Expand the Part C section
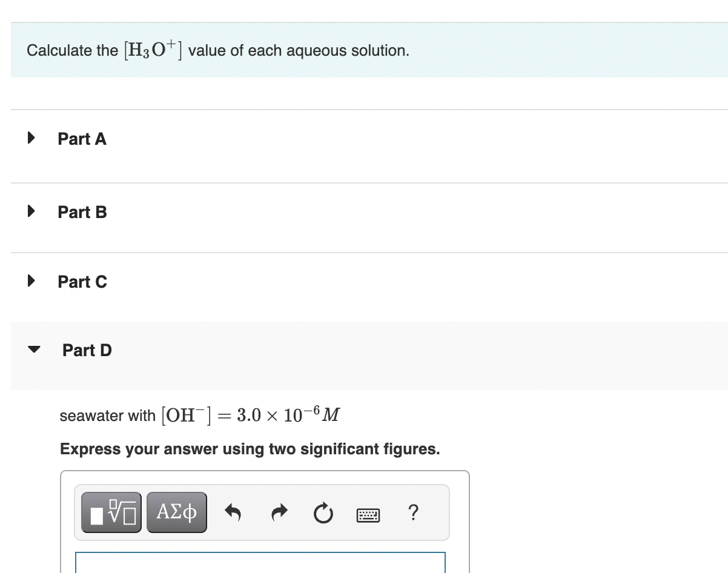Screen dimensions: 728x573 pos(31,280)
